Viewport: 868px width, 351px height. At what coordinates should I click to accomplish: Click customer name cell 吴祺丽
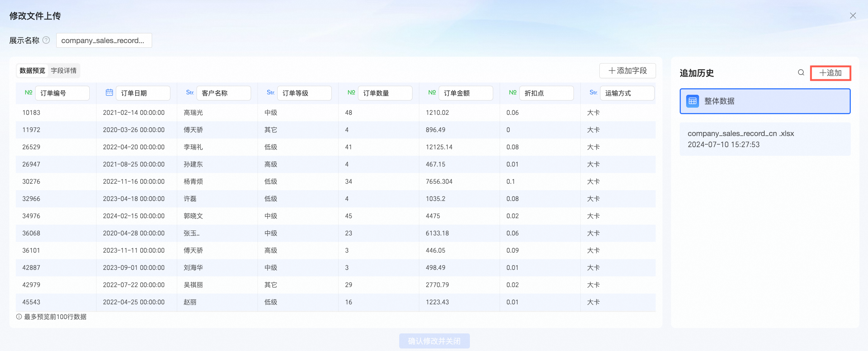[193, 285]
